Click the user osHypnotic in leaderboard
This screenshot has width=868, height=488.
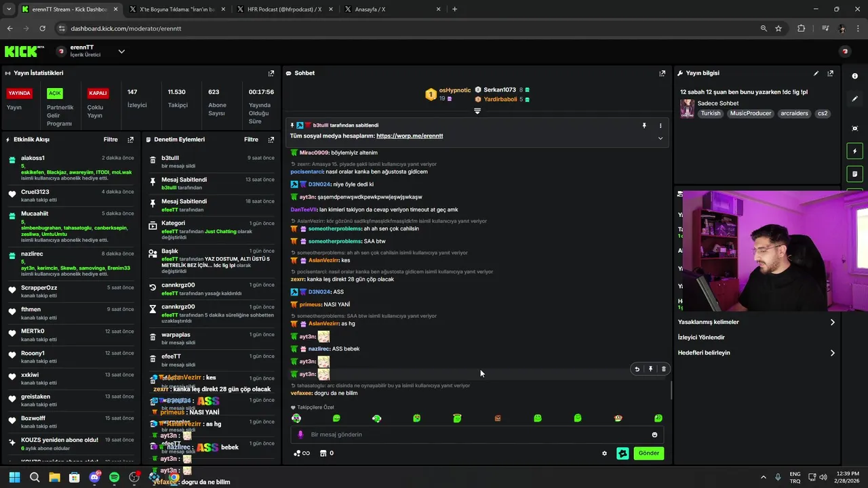tap(454, 90)
